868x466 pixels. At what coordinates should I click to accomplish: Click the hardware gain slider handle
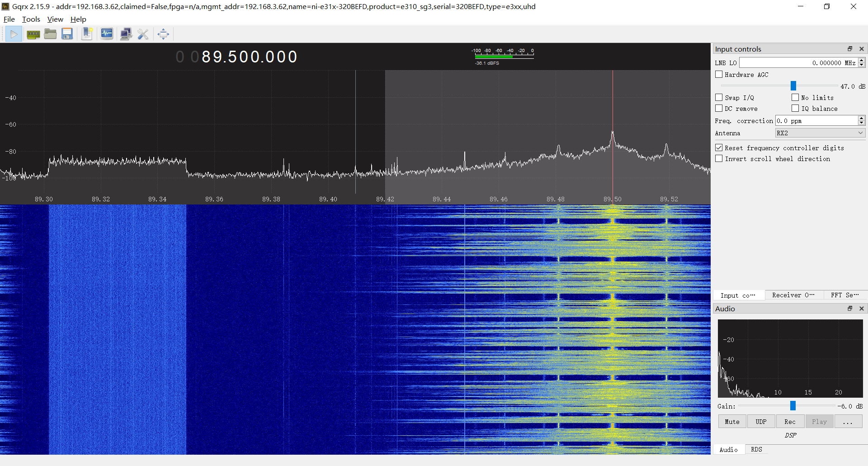pos(793,86)
